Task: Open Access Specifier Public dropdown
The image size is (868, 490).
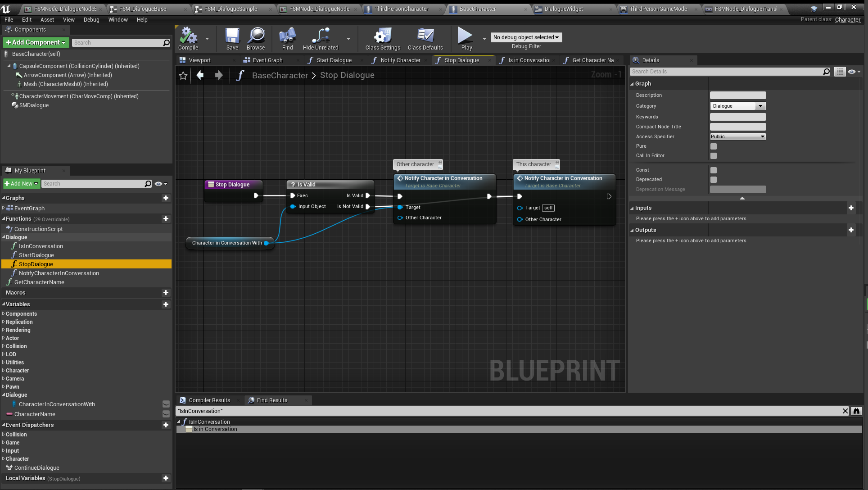Action: coord(737,137)
